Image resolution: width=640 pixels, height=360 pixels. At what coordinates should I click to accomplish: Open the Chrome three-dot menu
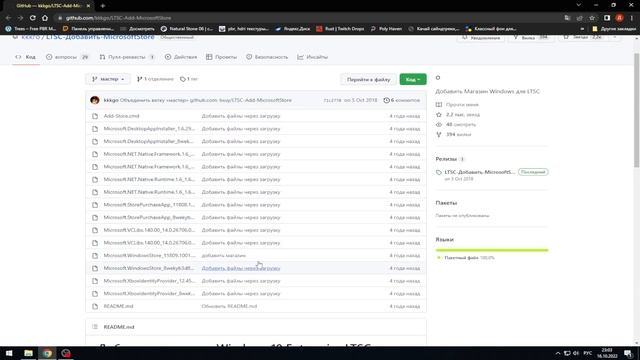point(632,18)
